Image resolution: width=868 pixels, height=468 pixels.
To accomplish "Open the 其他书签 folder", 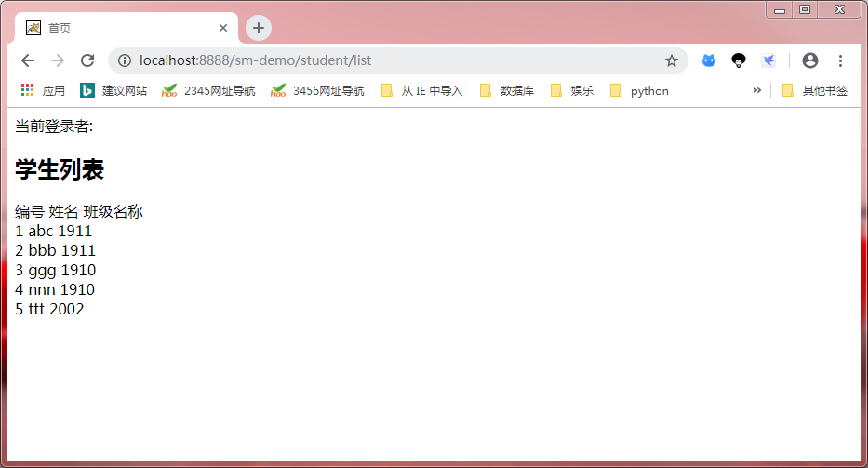I will pos(815,91).
